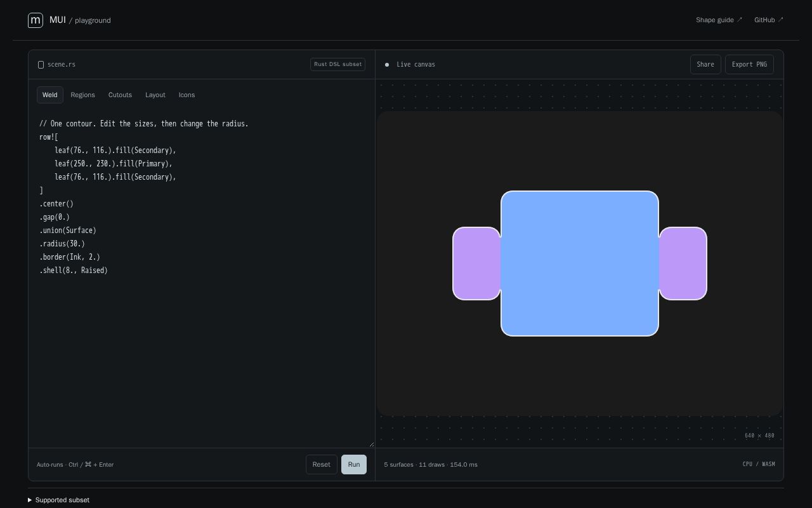This screenshot has height=508, width=812.
Task: Reset the editor code
Action: pyautogui.click(x=321, y=465)
